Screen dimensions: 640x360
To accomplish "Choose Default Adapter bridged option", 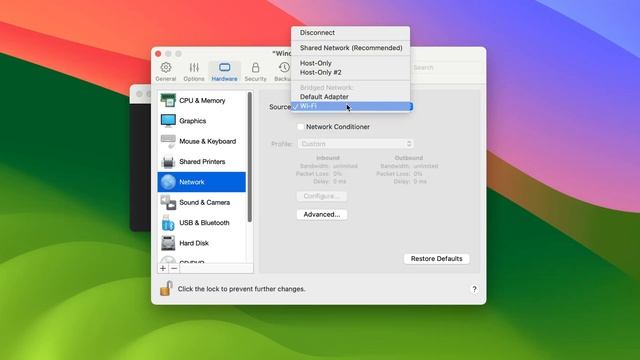I will point(350,97).
